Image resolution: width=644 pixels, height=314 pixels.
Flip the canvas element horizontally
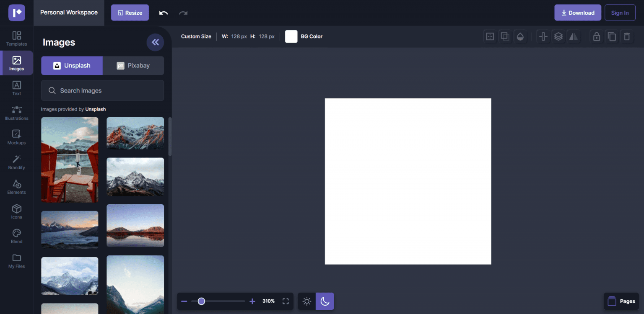[x=574, y=36]
